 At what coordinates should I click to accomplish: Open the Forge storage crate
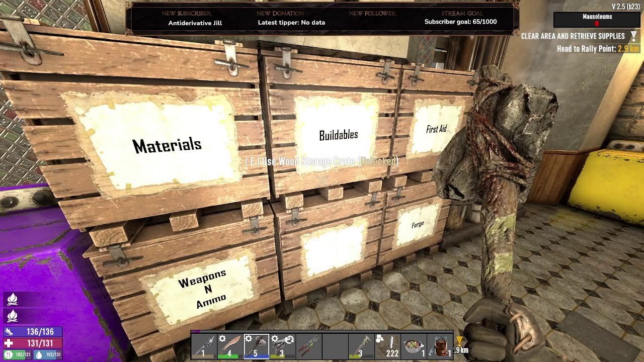tap(418, 225)
